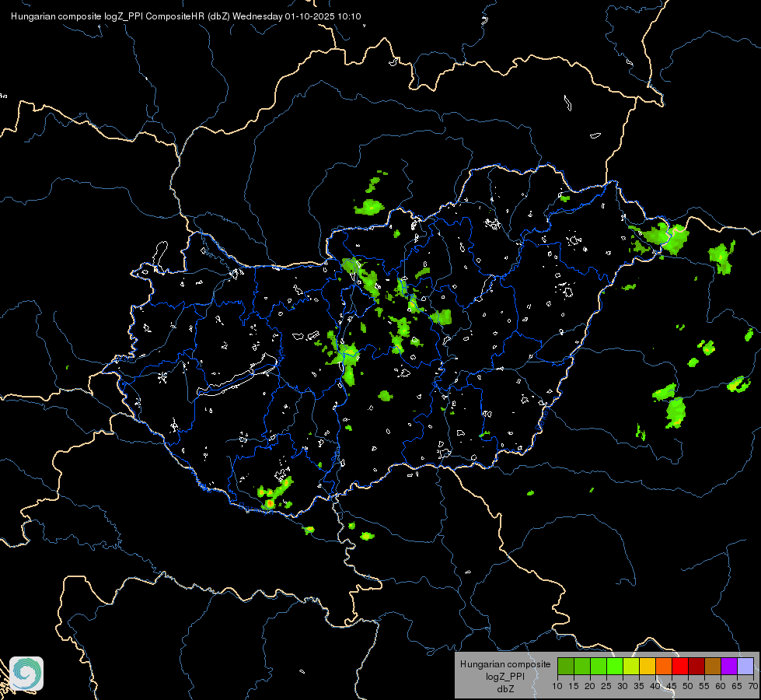Screen dimensions: 761x700
Task: Select the orange 40-45 dBZ swatch
Action: [664, 666]
